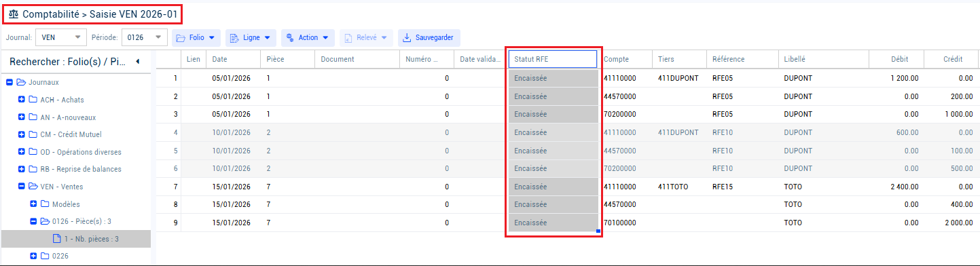
Task: Click the folio 1 document icon
Action: click(x=57, y=239)
